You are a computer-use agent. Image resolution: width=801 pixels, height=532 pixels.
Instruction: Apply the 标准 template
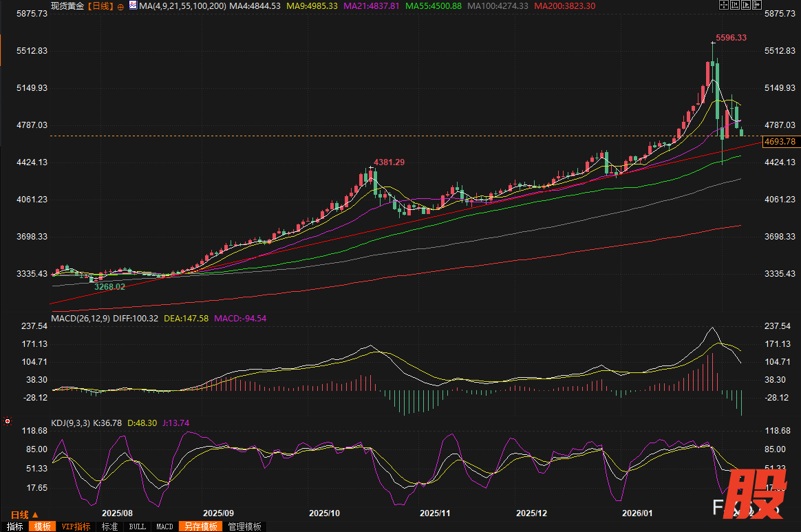coord(109,526)
